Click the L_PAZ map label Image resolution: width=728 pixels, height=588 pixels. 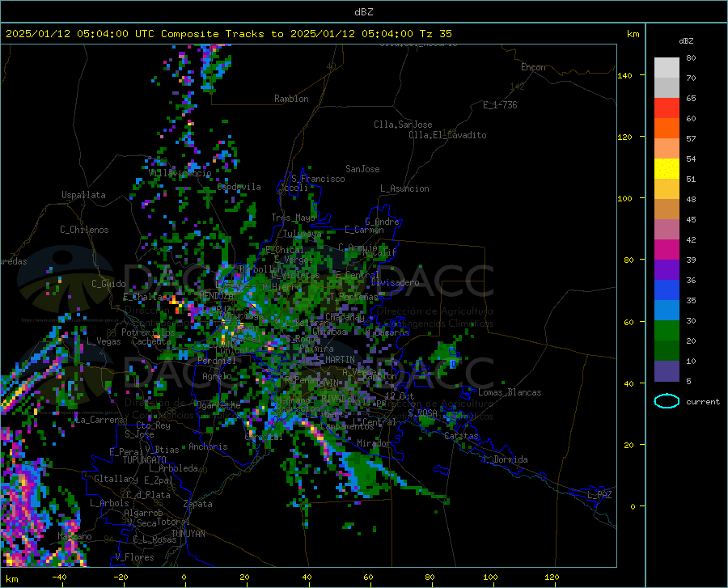click(x=599, y=495)
